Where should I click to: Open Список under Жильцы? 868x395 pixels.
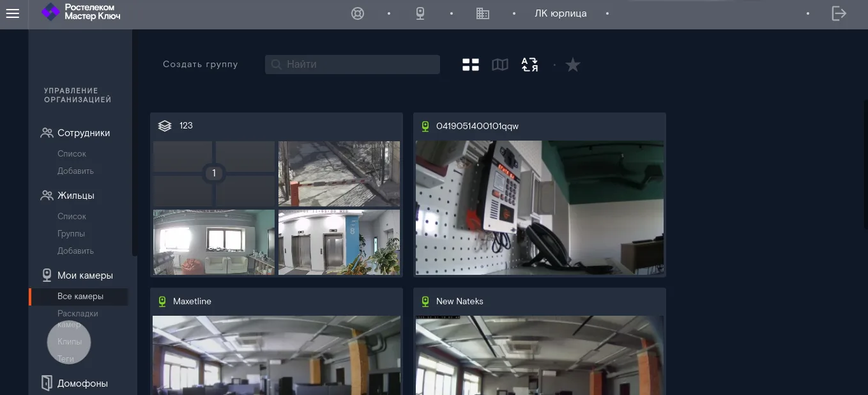(x=72, y=216)
